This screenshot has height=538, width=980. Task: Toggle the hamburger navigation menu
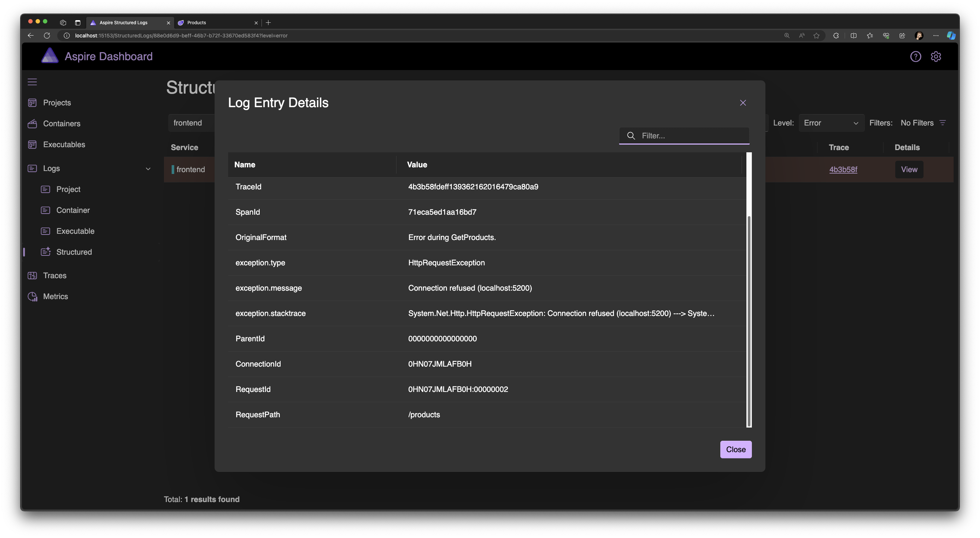point(32,82)
